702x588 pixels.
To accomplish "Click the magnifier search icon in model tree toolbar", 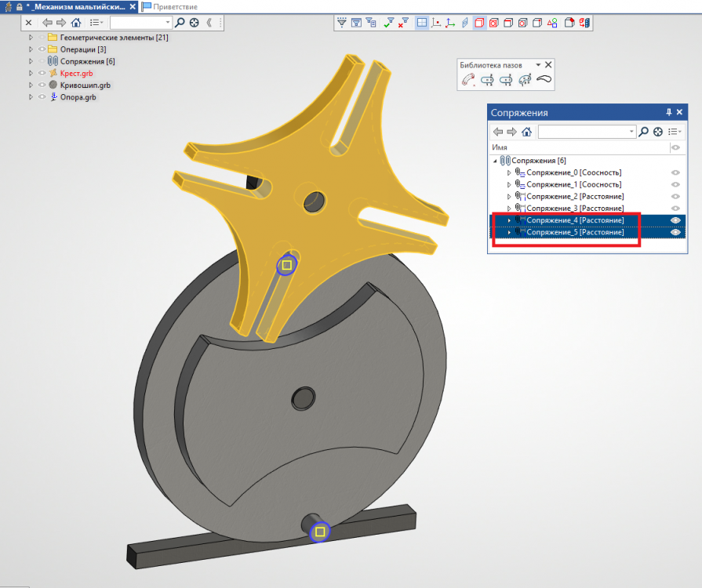I will (x=180, y=23).
